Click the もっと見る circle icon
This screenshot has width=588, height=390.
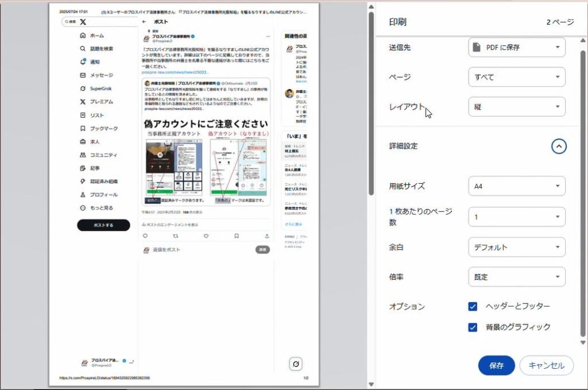83,208
